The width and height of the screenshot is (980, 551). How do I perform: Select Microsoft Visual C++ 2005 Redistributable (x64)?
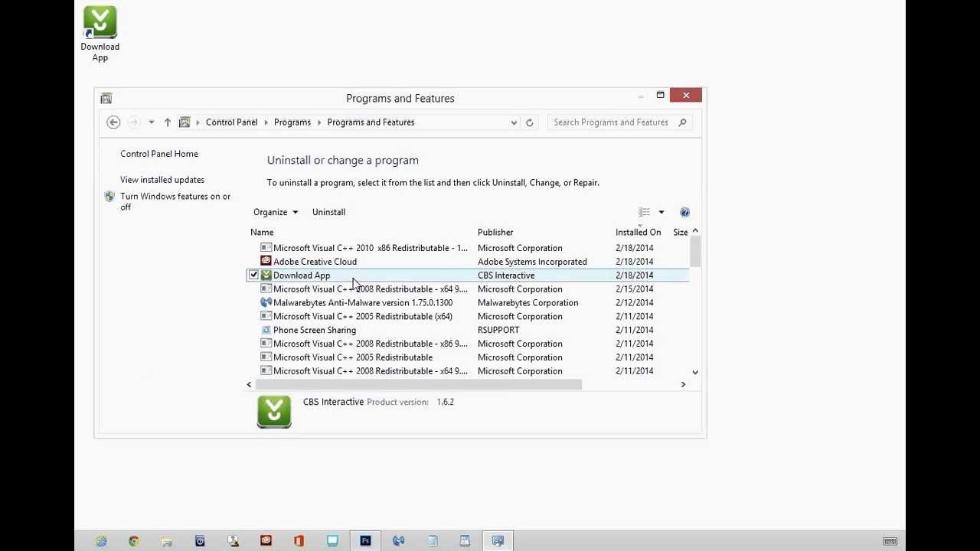(468, 317)
